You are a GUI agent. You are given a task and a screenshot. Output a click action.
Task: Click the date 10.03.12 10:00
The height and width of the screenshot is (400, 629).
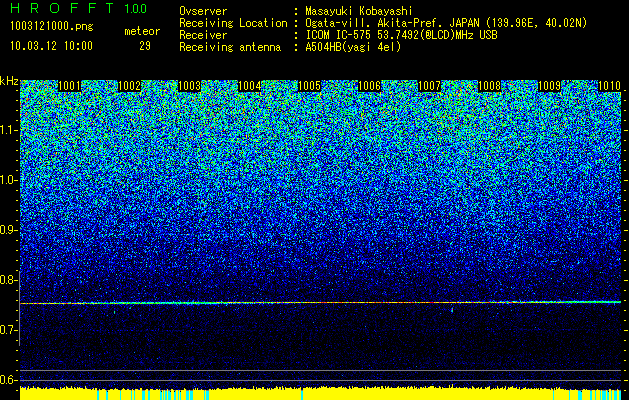click(51, 46)
